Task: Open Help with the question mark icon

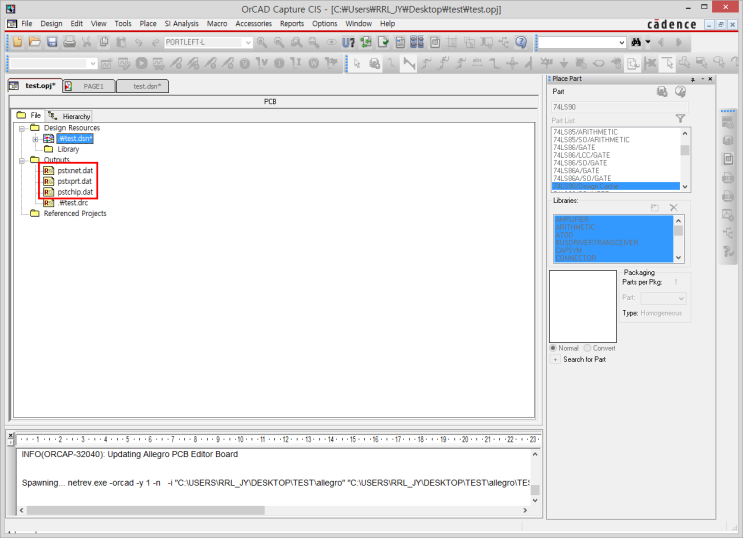Action: 521,43
